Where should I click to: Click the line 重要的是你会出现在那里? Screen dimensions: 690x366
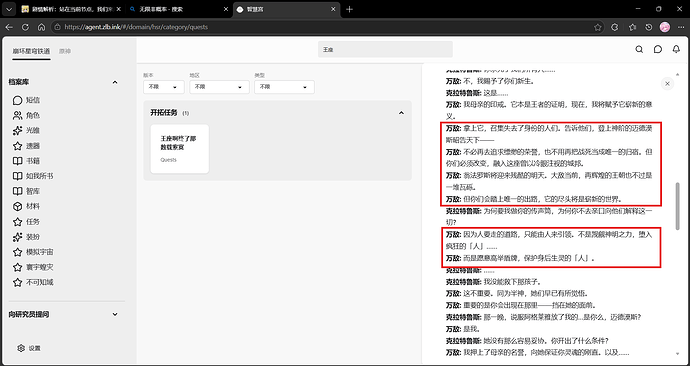point(521,305)
